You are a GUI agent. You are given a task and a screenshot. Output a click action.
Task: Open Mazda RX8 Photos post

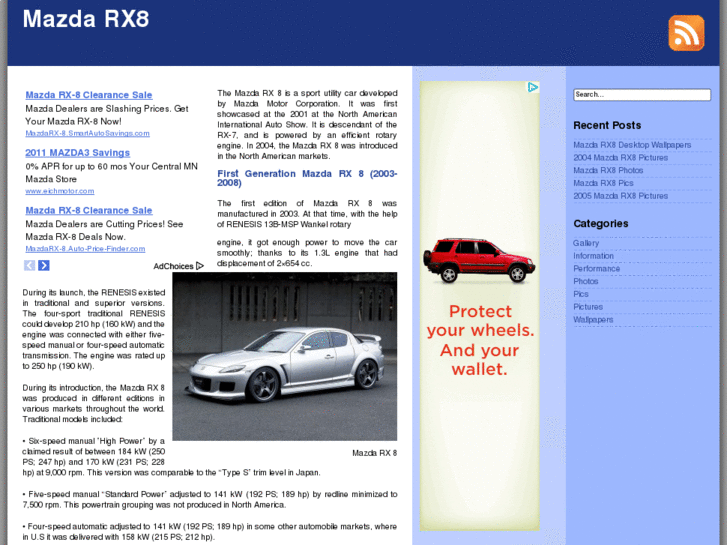(608, 171)
